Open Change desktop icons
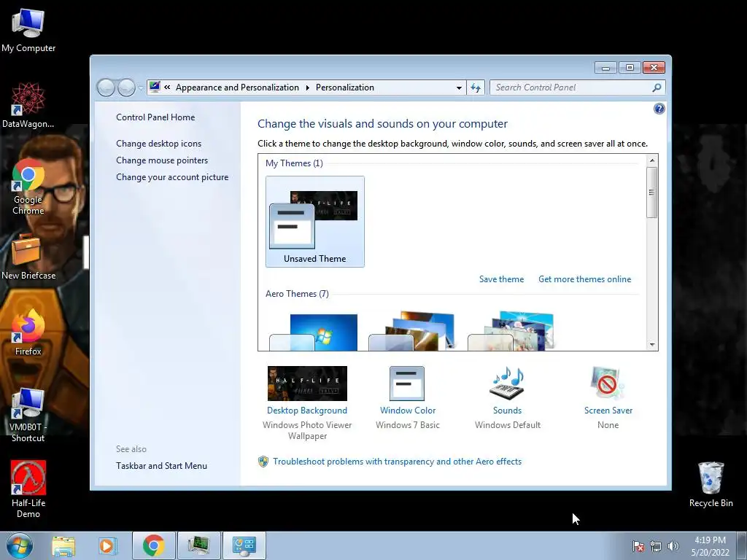Viewport: 747px width, 560px height. click(x=158, y=144)
